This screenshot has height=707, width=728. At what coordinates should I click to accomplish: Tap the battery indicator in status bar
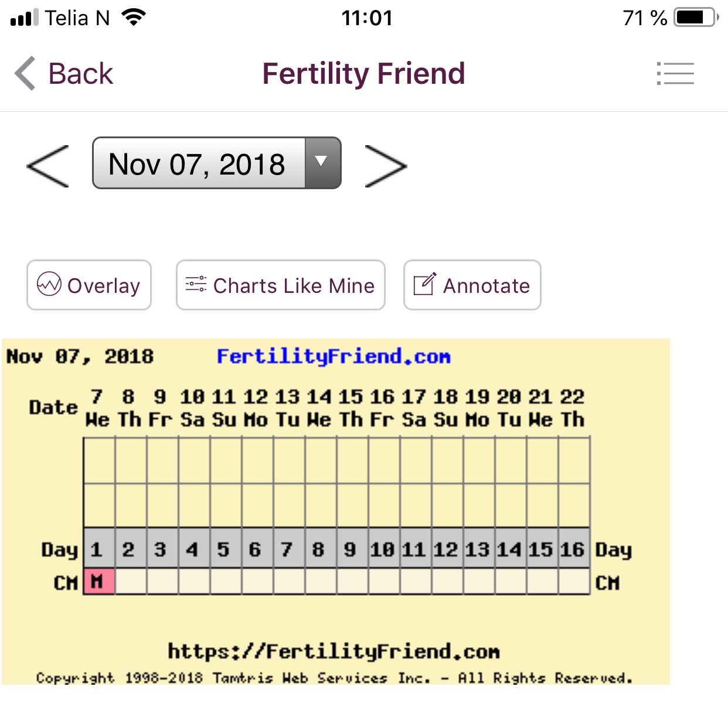tap(696, 18)
